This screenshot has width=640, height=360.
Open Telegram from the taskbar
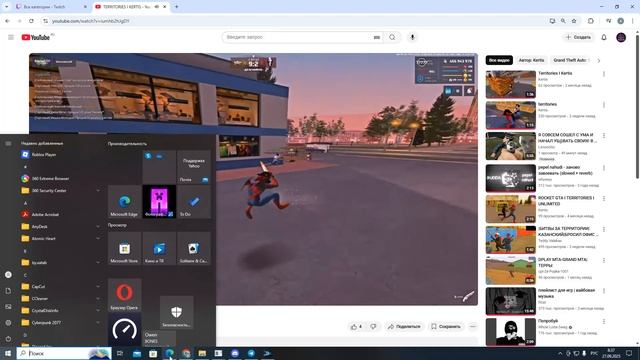(x=251, y=353)
